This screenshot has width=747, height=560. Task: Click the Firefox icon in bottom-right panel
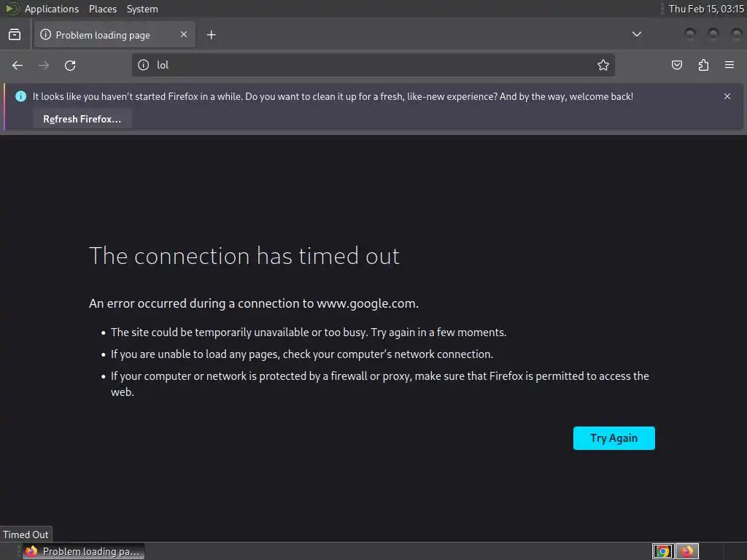[687, 551]
